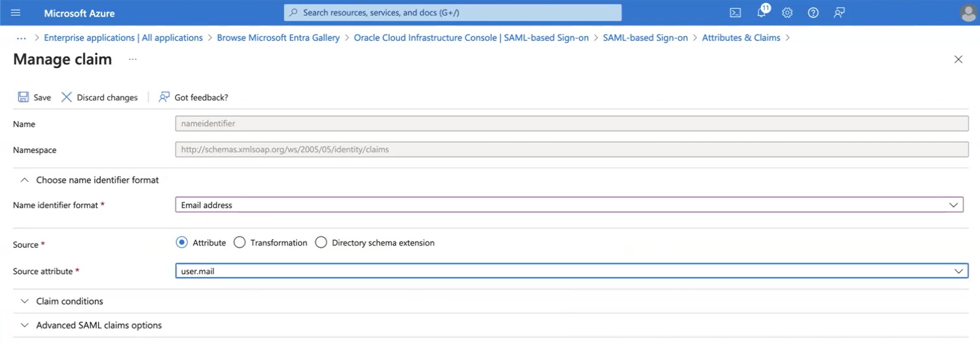The width and height of the screenshot is (980, 344).
Task: Launch Cloud Shell from the top bar
Action: (x=735, y=12)
